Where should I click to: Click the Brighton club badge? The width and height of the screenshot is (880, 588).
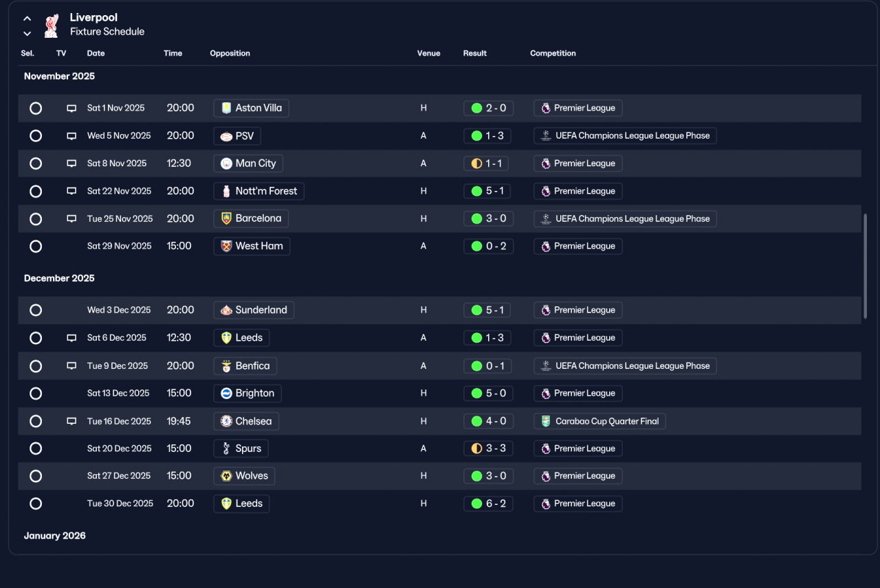point(226,394)
